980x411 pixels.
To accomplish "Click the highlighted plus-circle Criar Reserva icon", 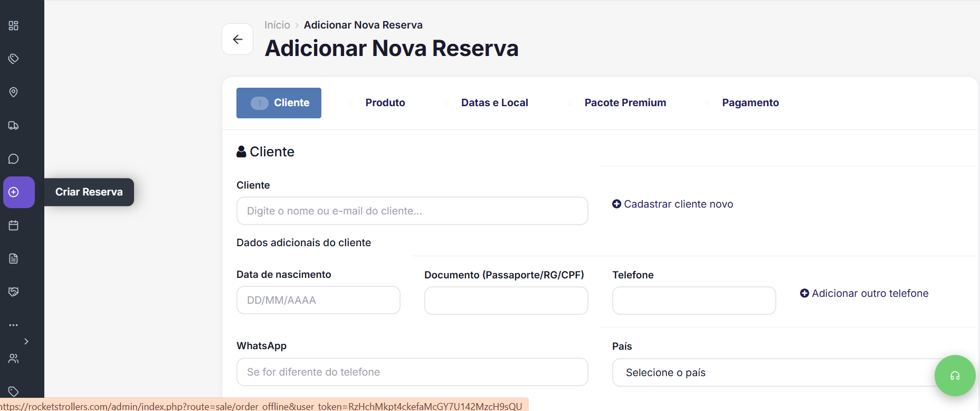I will pyautogui.click(x=19, y=192).
